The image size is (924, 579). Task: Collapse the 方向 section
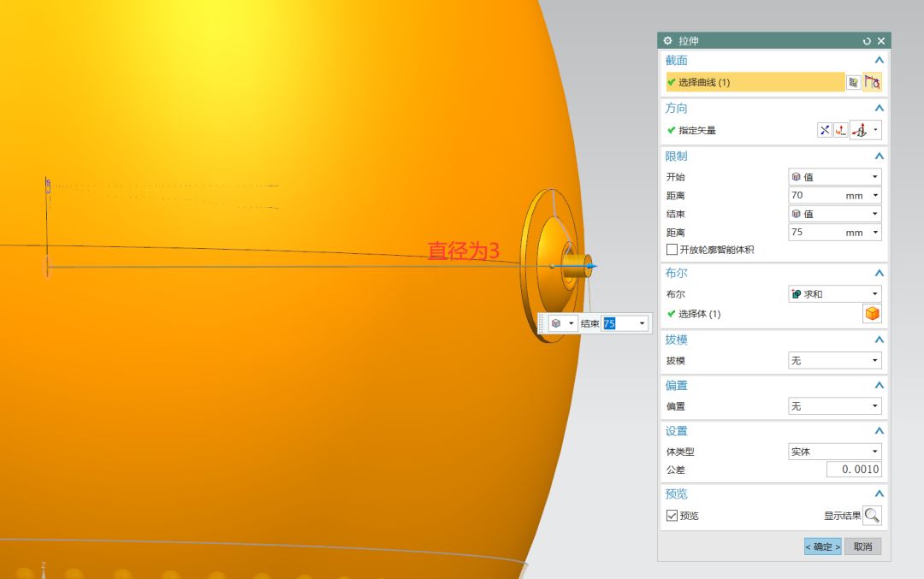pyautogui.click(x=880, y=109)
